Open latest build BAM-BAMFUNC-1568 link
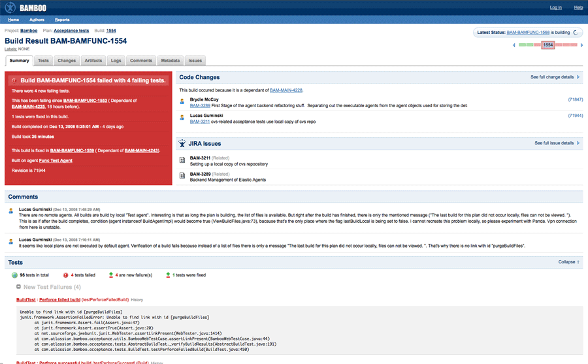Viewport: 588px width, 364px height. [x=528, y=33]
